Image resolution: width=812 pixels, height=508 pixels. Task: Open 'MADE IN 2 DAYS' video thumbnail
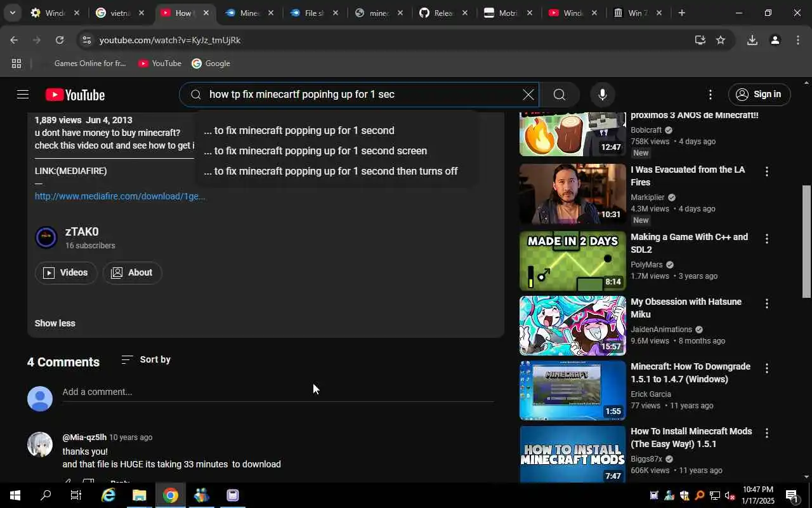(573, 261)
